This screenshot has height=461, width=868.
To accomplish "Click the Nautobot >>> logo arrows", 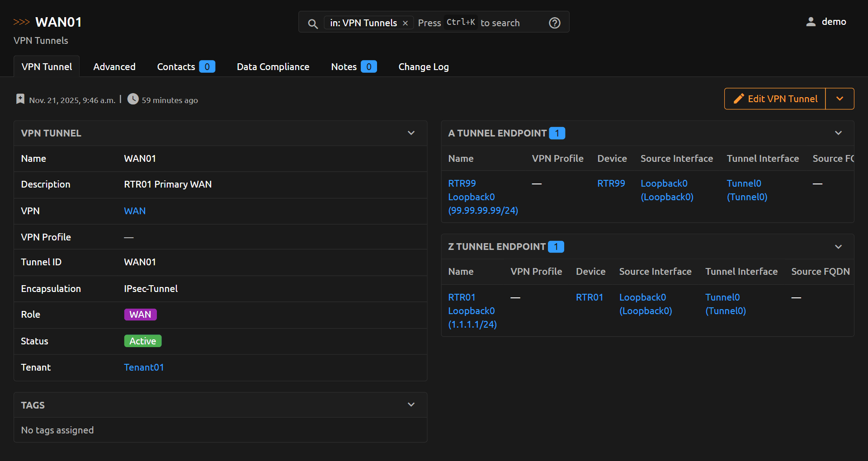I will click(x=21, y=22).
